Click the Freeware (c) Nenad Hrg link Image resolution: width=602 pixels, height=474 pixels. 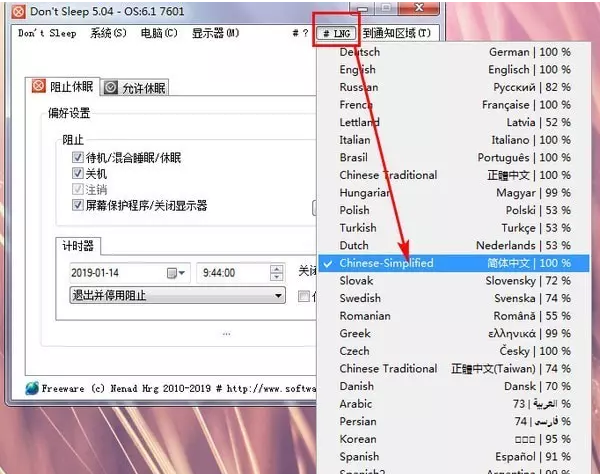pyautogui.click(x=178, y=389)
